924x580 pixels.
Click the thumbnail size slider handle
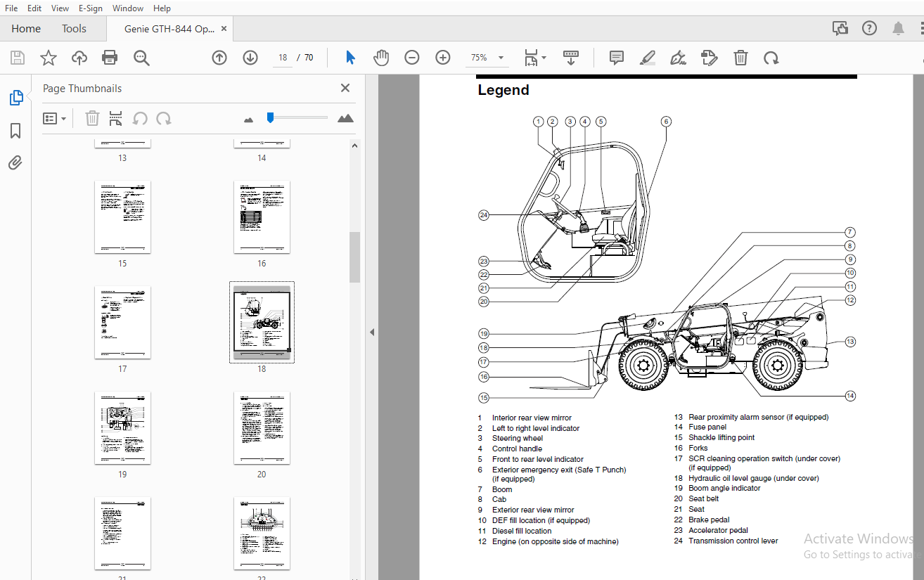click(x=270, y=117)
